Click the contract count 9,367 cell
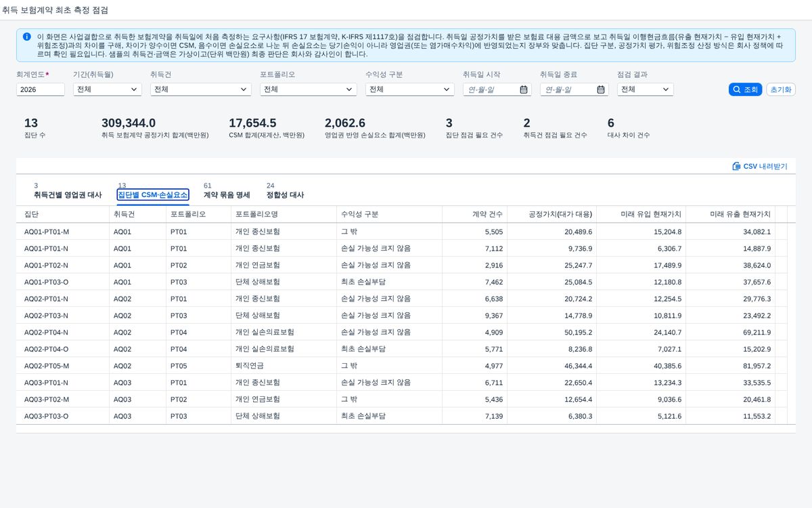 coord(474,316)
